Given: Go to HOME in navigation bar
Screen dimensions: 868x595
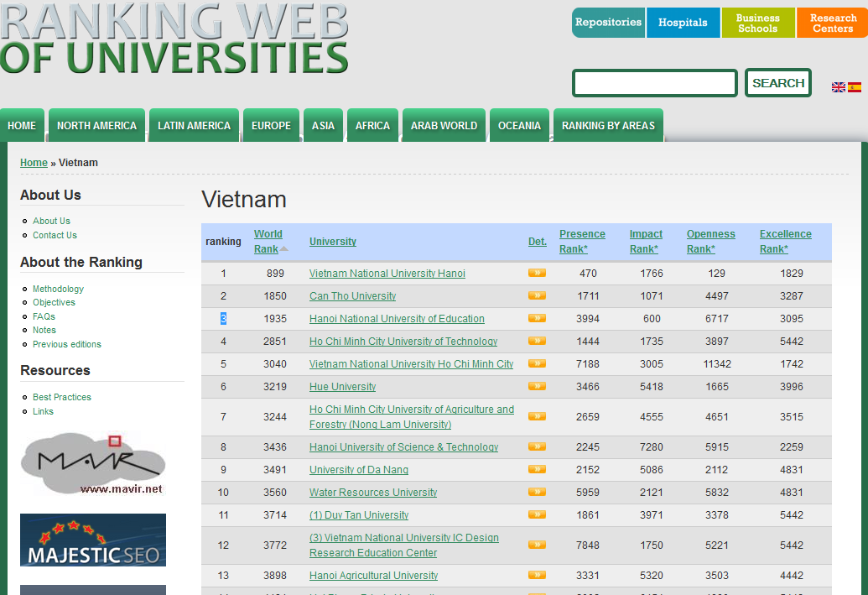Looking at the screenshot, I should tap(22, 126).
